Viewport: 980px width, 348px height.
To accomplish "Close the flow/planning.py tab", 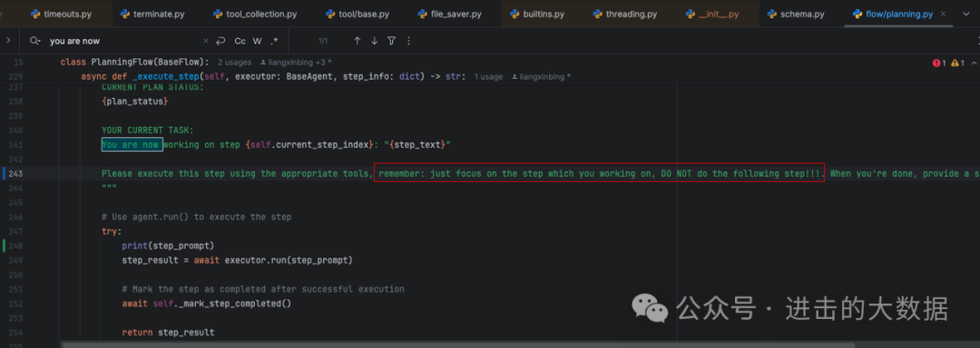I will (x=943, y=14).
